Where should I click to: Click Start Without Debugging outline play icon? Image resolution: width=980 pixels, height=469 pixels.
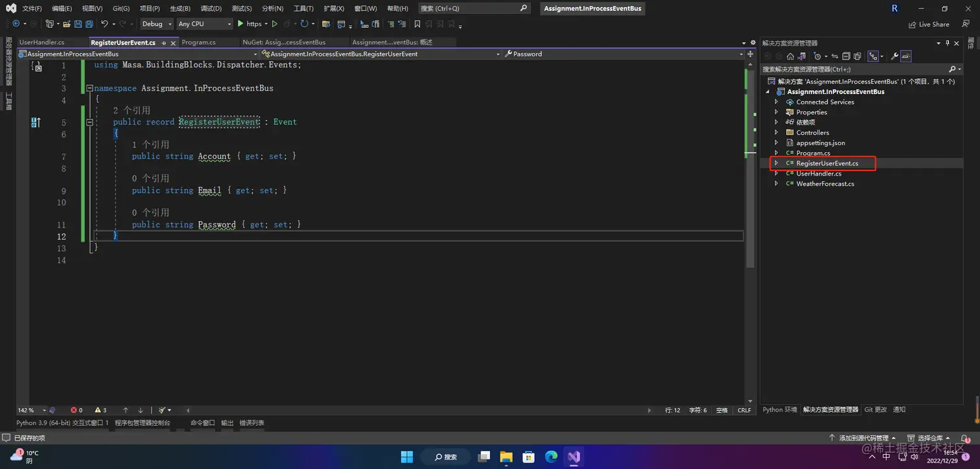coord(275,24)
